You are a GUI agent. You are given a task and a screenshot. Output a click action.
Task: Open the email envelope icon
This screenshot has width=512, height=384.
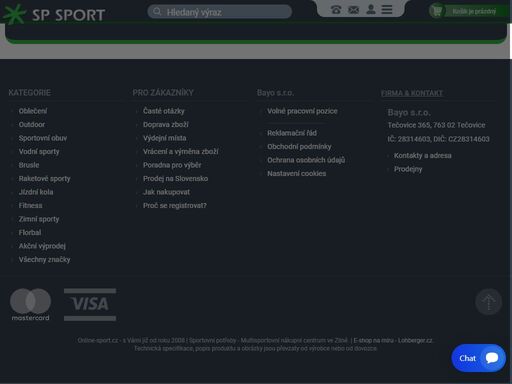click(353, 10)
